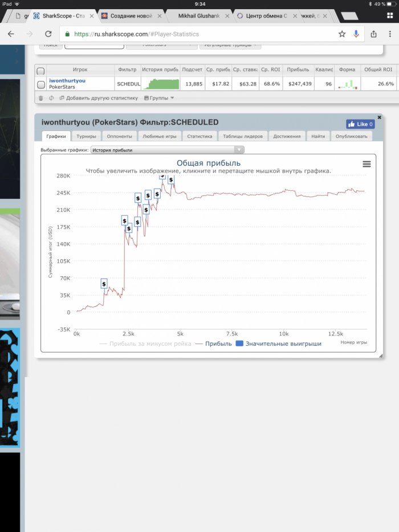Open the Опубликовать tab

pos(352,136)
